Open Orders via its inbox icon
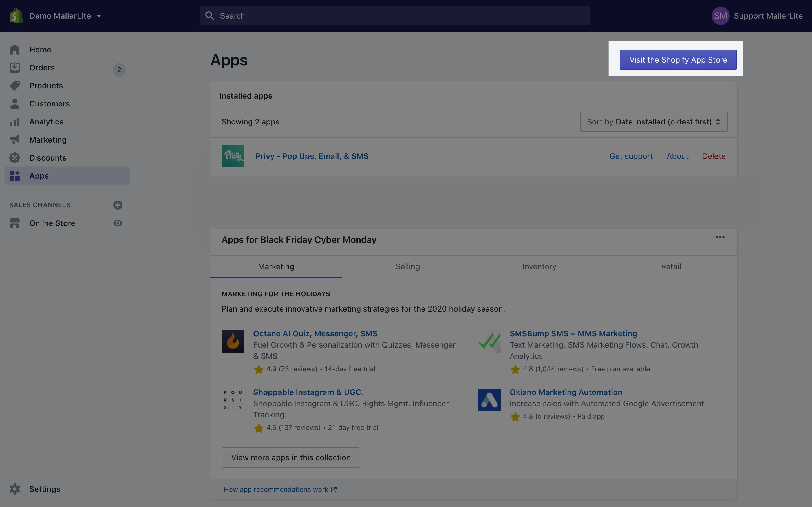The width and height of the screenshot is (812, 507). click(14, 68)
